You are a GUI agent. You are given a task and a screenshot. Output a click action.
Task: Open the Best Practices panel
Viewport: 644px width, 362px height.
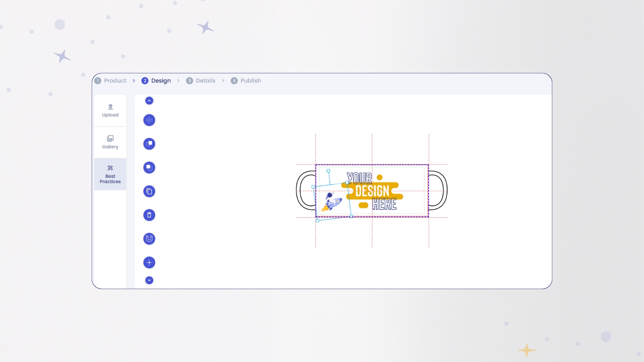pyautogui.click(x=110, y=174)
